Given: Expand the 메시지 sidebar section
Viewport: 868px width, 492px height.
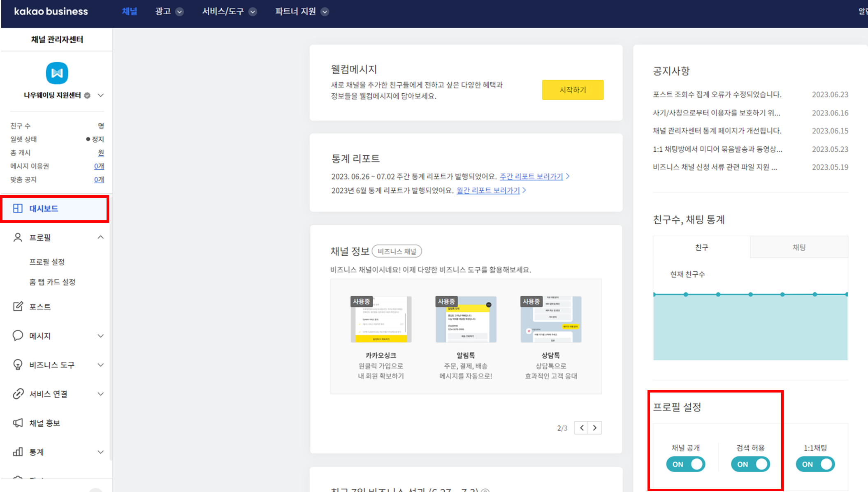Looking at the screenshot, I should (100, 336).
